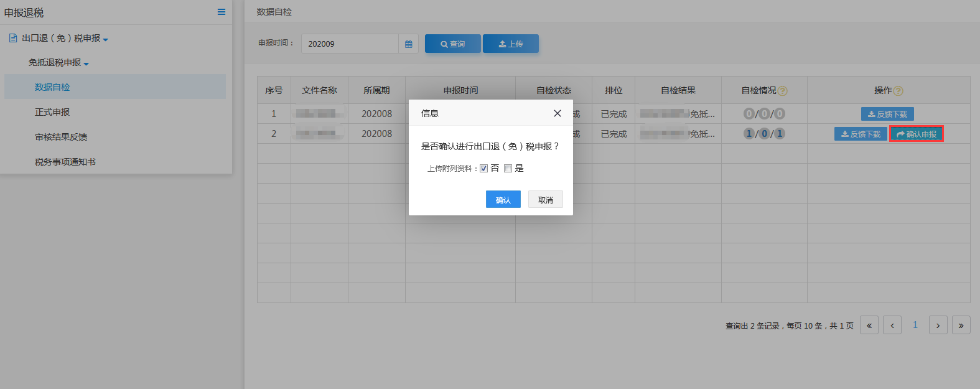Click the document icon beside 出口退（免）税申报
The image size is (980, 389).
click(13, 38)
